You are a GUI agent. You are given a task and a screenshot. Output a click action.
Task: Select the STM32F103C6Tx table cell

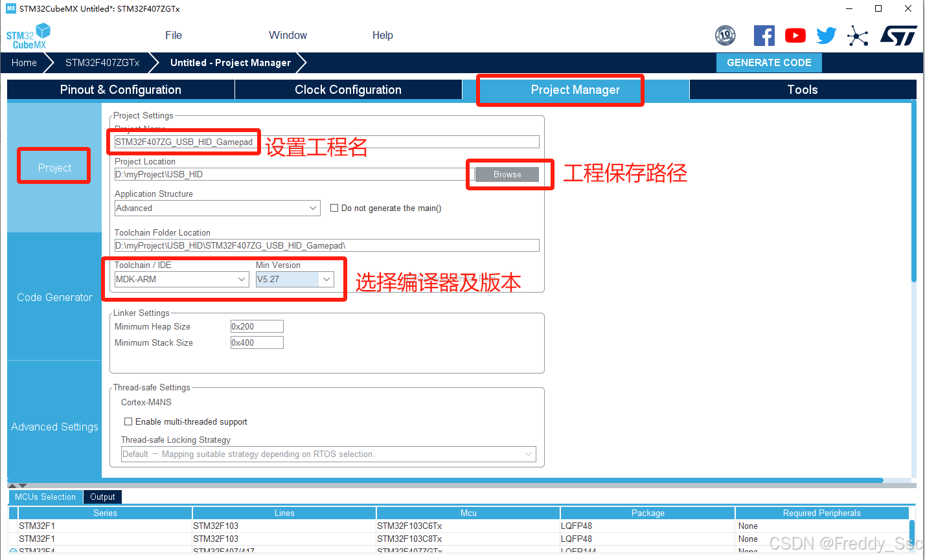point(468,526)
